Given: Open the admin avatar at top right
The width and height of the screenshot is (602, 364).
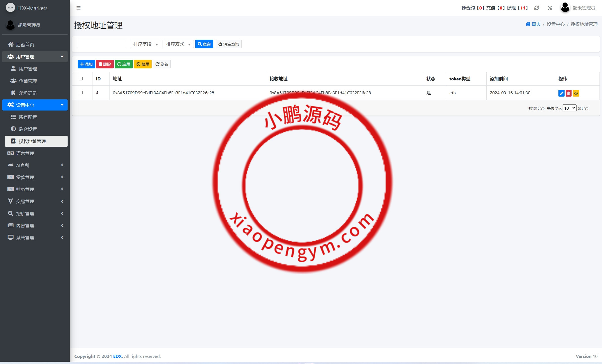Looking at the screenshot, I should pyautogui.click(x=565, y=8).
